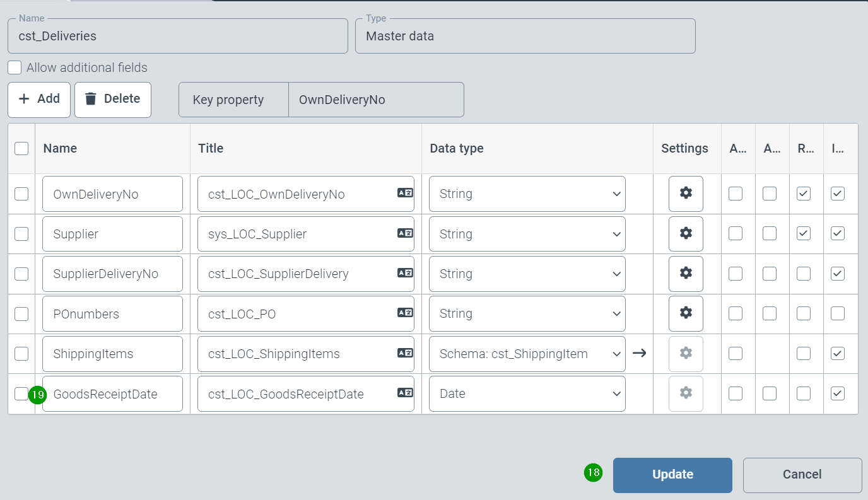Change GoodsReceiptDate data type dropdown
The width and height of the screenshot is (868, 500).
527,393
